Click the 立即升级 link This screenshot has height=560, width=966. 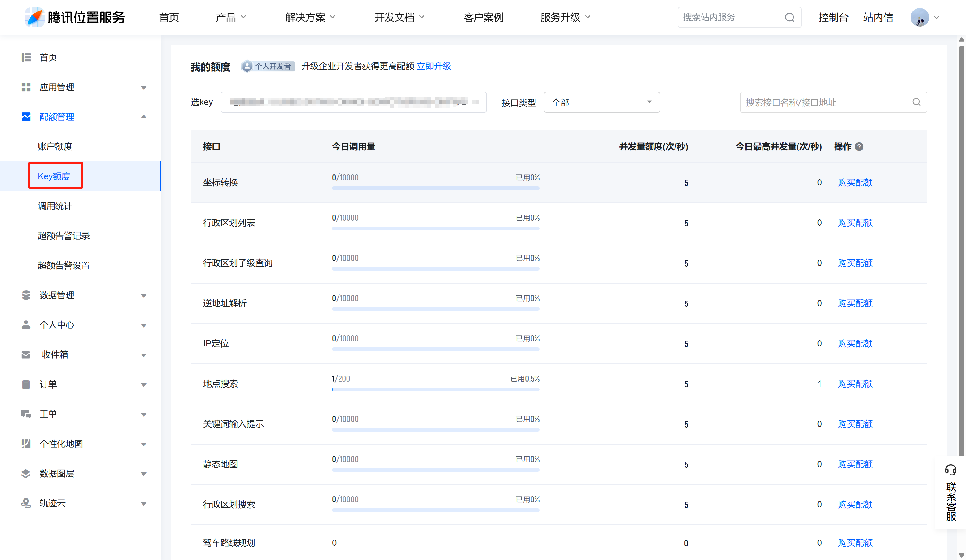pyautogui.click(x=434, y=66)
